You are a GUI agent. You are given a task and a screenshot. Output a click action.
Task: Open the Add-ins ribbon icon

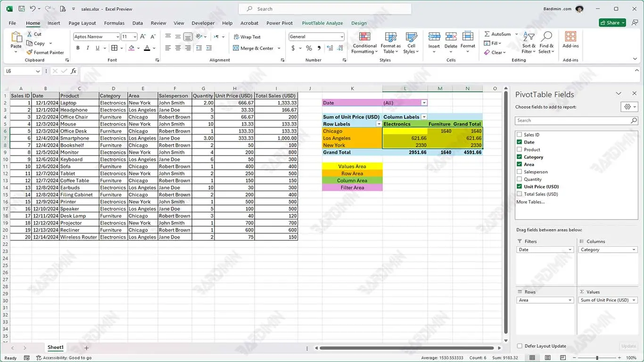click(x=570, y=38)
